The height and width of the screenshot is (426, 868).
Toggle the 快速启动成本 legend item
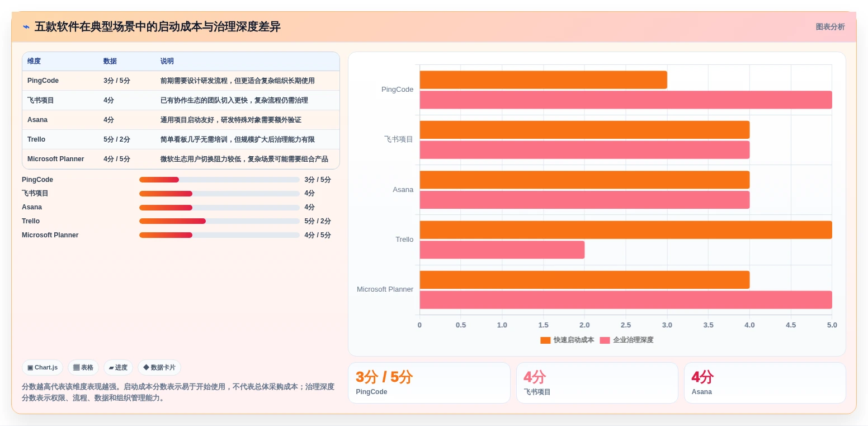coord(567,340)
